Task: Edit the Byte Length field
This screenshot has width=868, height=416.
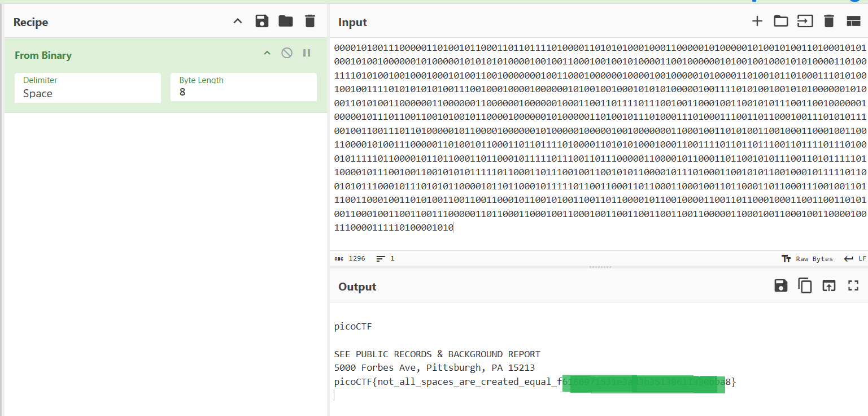Action: coord(243,87)
